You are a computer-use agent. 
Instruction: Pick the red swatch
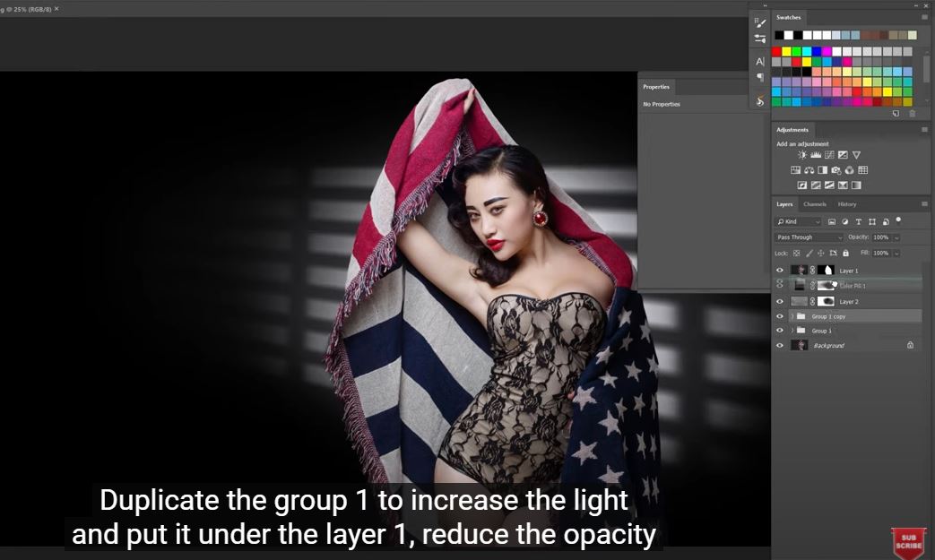tap(776, 52)
